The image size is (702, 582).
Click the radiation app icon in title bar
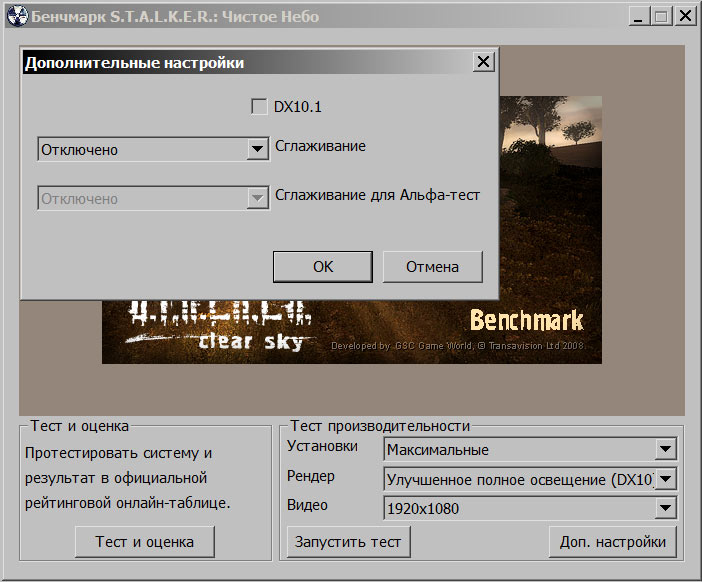(x=15, y=17)
